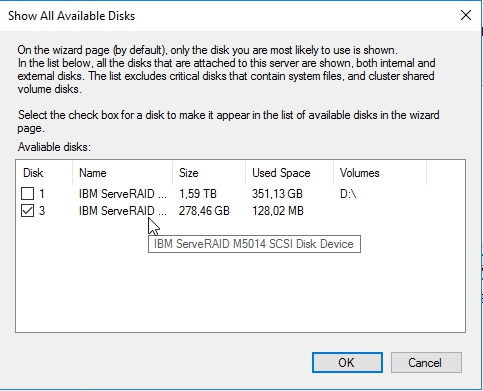Close the Show All Available Disks dialog
The height and width of the screenshot is (391, 483).
coord(466,15)
